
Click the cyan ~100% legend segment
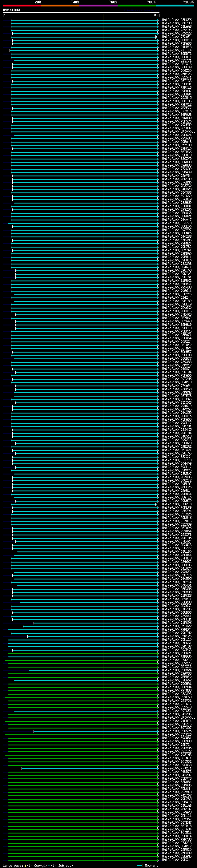coord(175,6)
